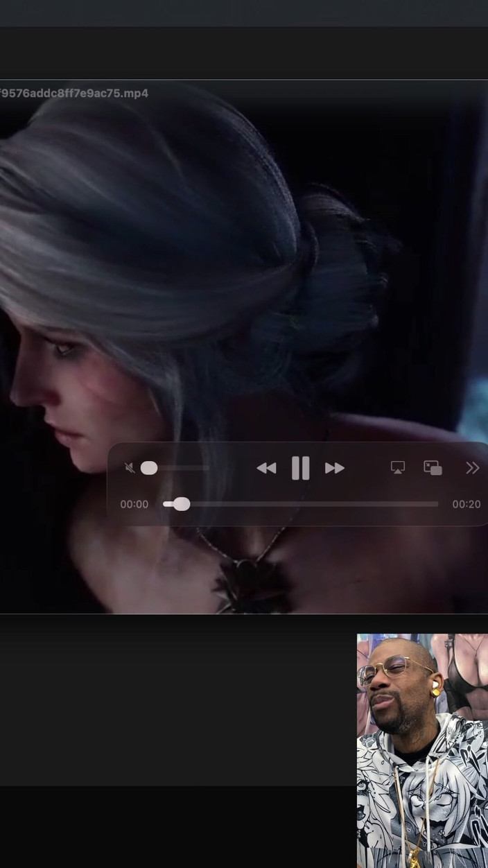
Task: Toggle the 00:20 duration time display
Action: [466, 504]
